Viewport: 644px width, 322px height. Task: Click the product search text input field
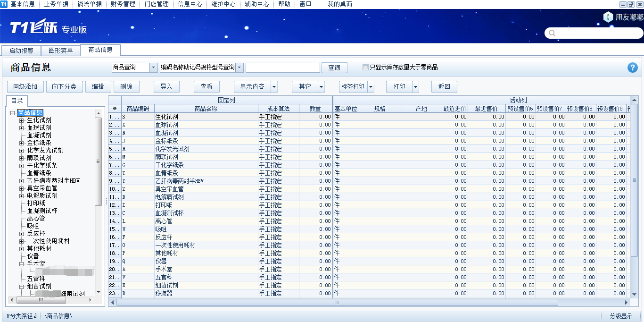point(282,68)
